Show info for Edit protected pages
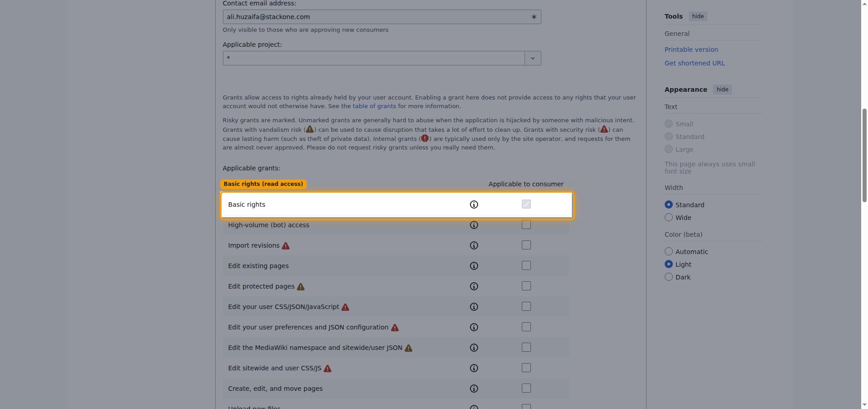868x409 pixels. tap(474, 286)
